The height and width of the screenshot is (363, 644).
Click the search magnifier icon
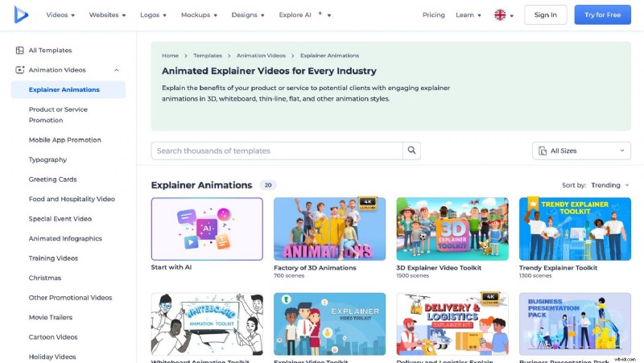[x=411, y=151]
